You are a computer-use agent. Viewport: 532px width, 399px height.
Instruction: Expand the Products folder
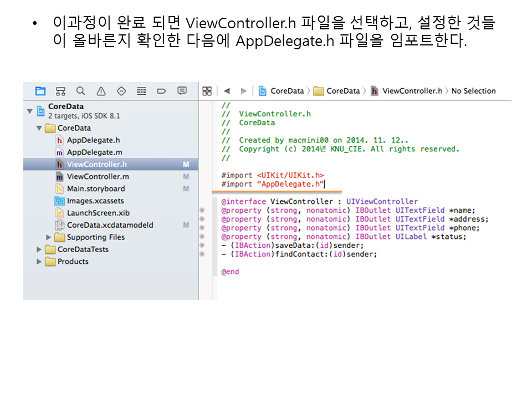point(39,262)
